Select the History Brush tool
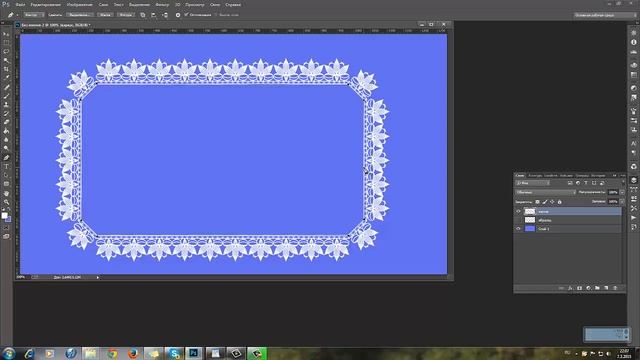Viewport: 640px width, 360px height. tap(6, 113)
